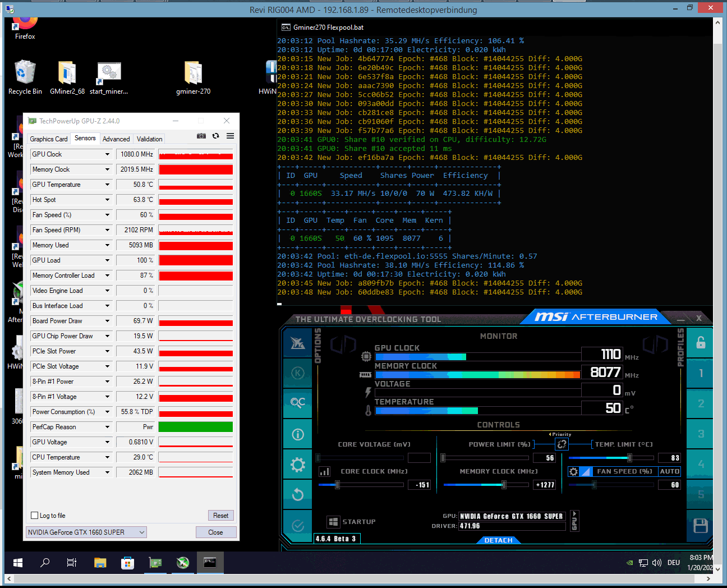Switch to GPU-Z taskbar button
727x588 pixels.
coord(155,562)
